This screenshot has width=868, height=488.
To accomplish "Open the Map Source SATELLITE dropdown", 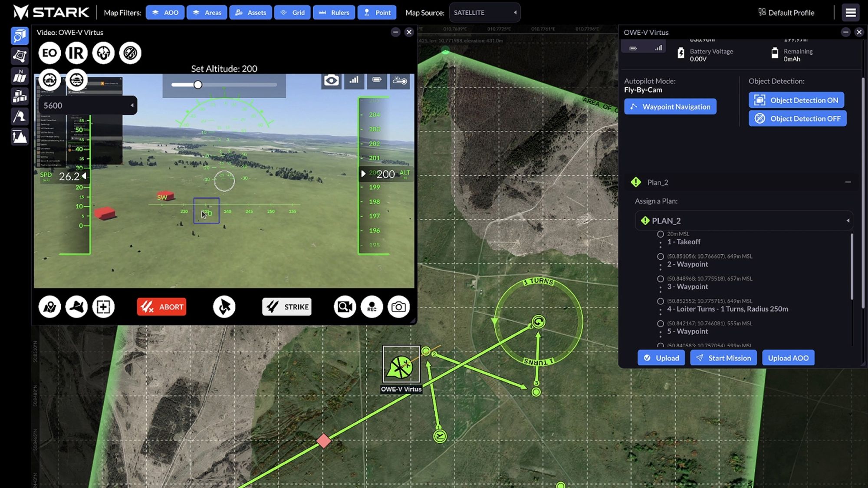I will [x=484, y=13].
